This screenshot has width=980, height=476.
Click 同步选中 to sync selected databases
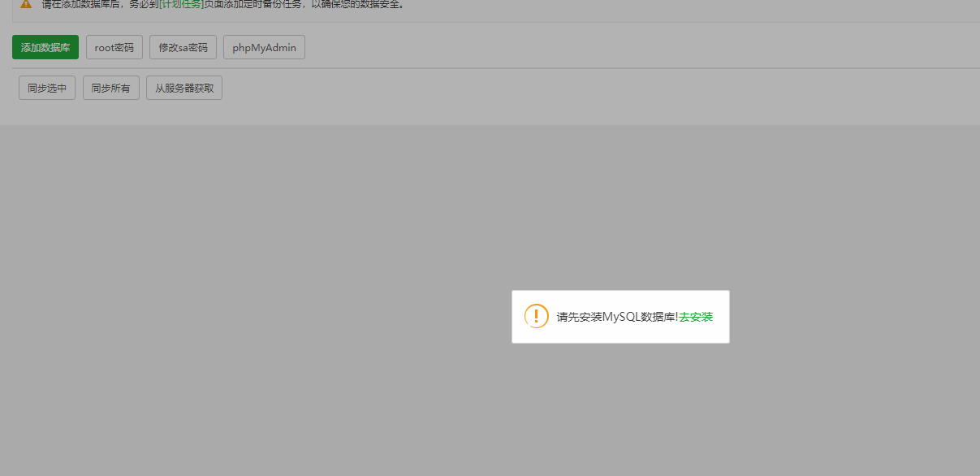pos(47,88)
